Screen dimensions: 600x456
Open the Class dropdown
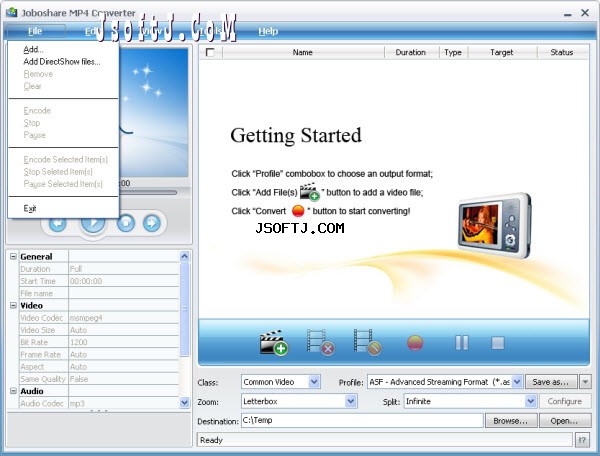click(314, 382)
